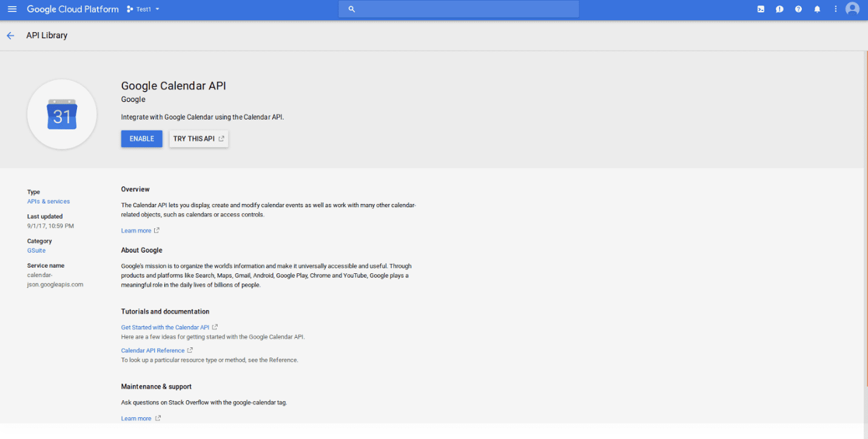Click Learn more under Overview
The width and height of the screenshot is (868, 439).
pyautogui.click(x=136, y=231)
